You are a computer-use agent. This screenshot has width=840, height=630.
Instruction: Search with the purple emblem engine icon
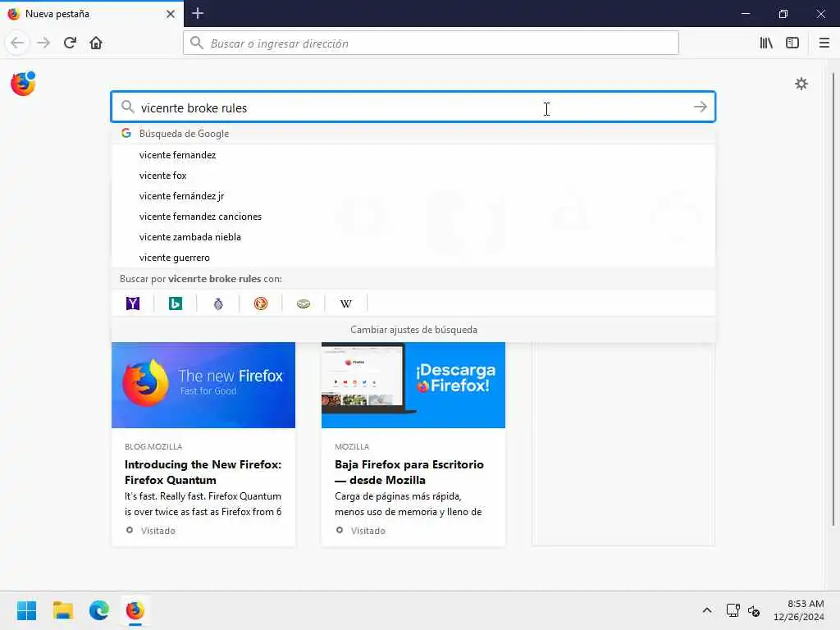tap(218, 304)
